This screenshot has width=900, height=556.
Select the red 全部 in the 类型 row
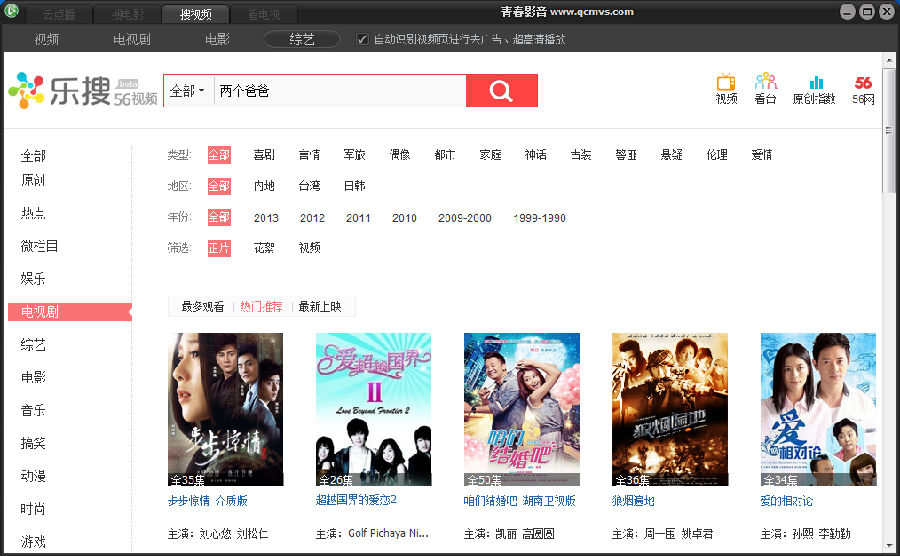[x=219, y=155]
